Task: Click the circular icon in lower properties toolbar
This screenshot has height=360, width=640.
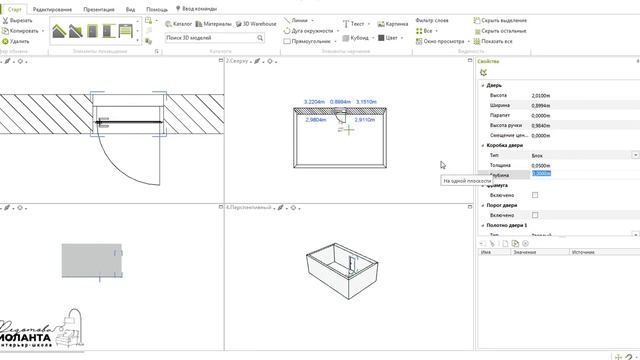Action: pos(525,243)
